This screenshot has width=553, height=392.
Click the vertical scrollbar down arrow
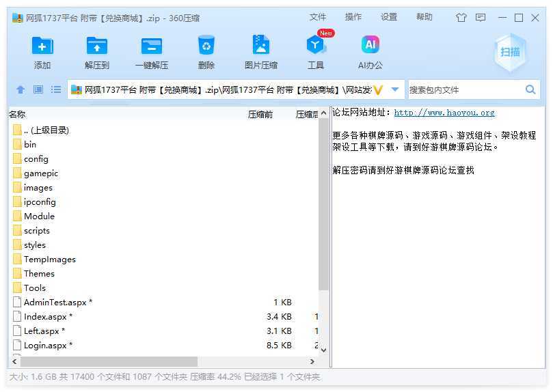(x=324, y=350)
